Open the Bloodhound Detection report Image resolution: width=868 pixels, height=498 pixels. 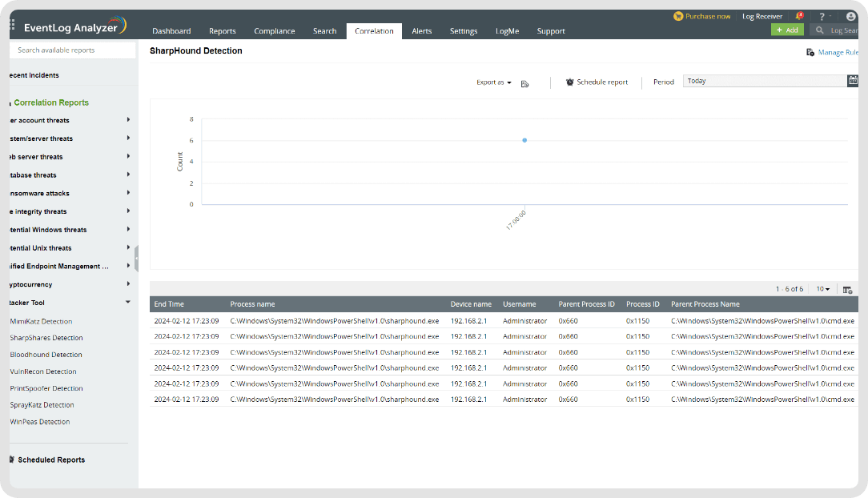coord(46,355)
